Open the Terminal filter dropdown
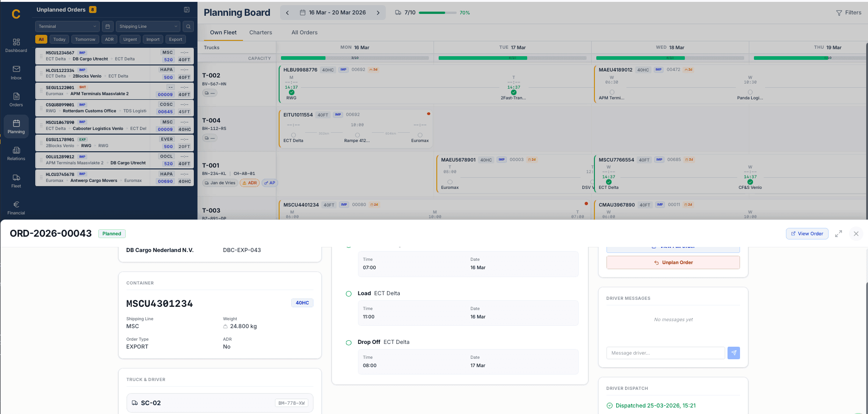The height and width of the screenshot is (414, 868). tap(67, 26)
